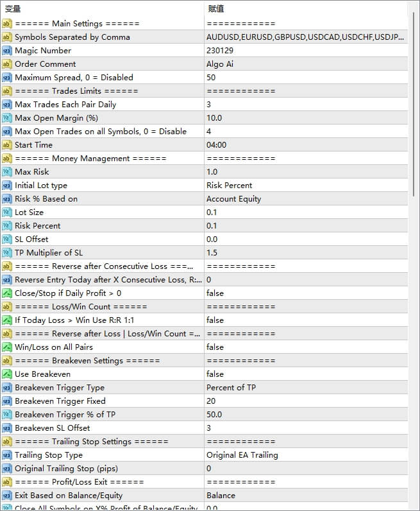Screen dimensions: 420x511
Task: Click the integer icon next to Max Trades Each Pair Daily
Action: 6,105
